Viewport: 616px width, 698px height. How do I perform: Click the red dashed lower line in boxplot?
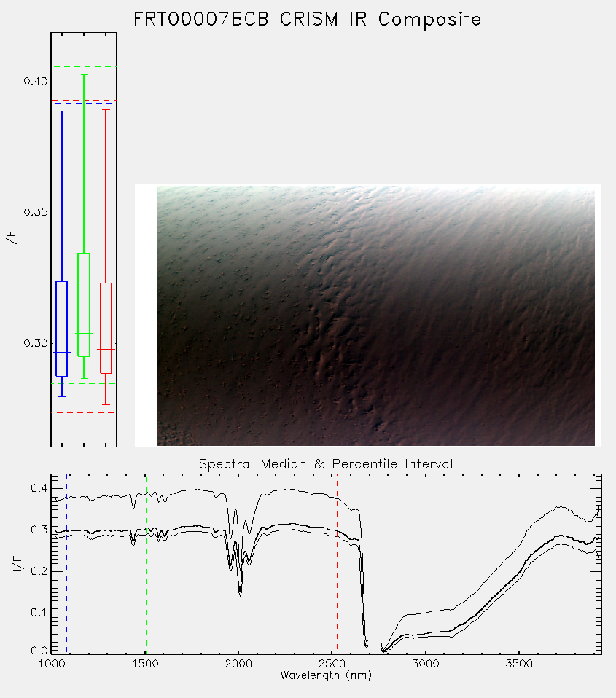[84, 412]
